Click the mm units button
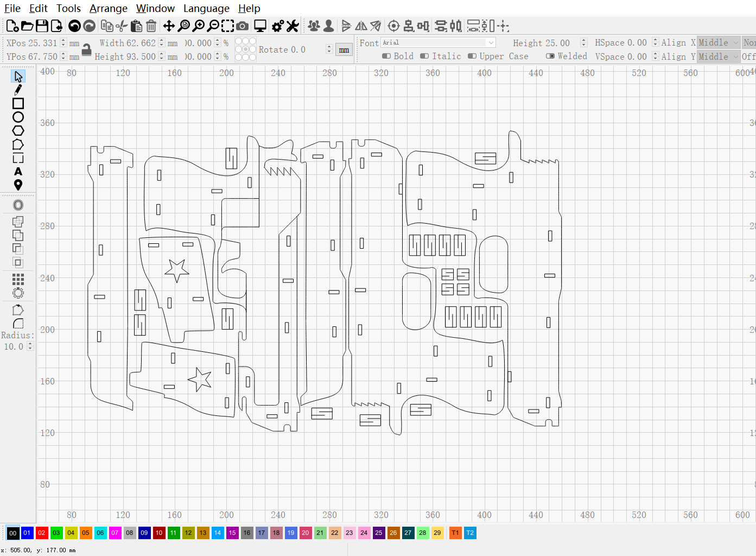Image resolution: width=756 pixels, height=556 pixels. click(x=344, y=50)
